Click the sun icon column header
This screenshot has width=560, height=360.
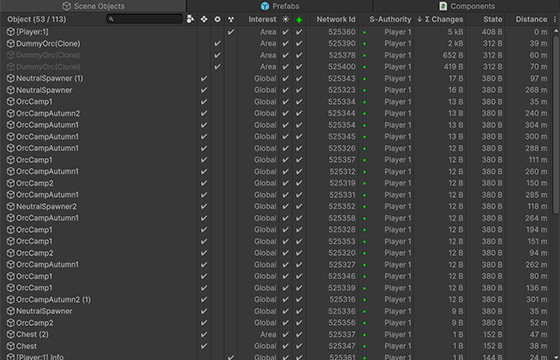point(285,19)
